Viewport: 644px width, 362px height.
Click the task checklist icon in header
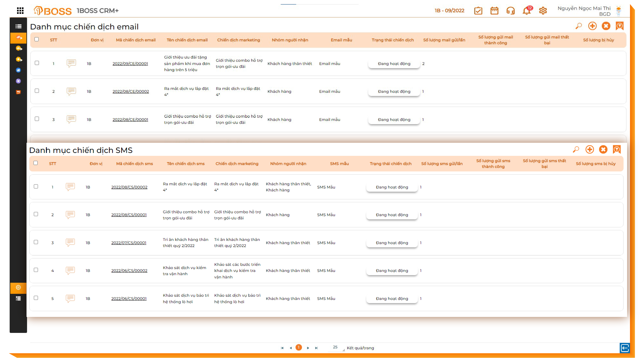(478, 11)
